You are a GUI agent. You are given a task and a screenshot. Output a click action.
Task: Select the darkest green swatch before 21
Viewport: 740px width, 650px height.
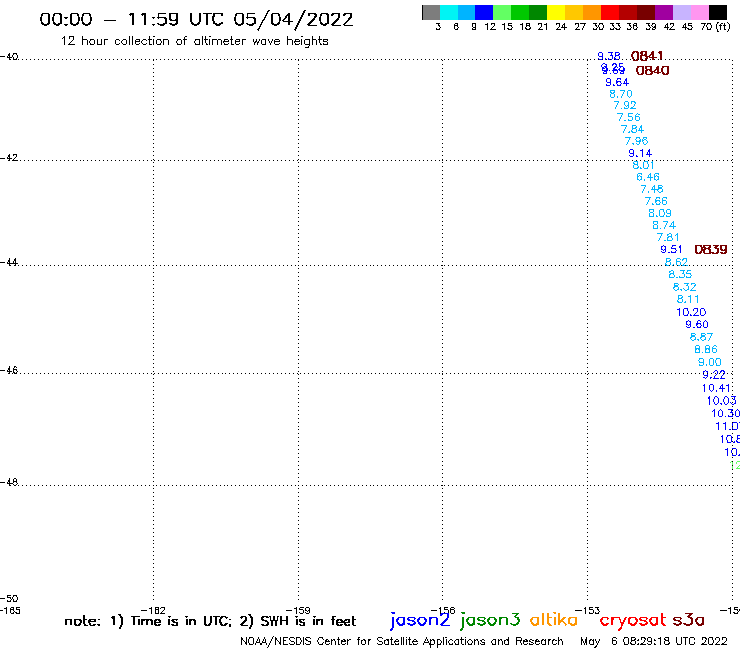538,12
